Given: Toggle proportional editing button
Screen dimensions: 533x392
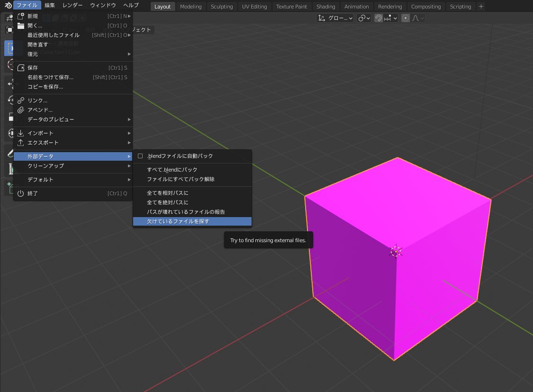Looking at the screenshot, I should tap(405, 18).
